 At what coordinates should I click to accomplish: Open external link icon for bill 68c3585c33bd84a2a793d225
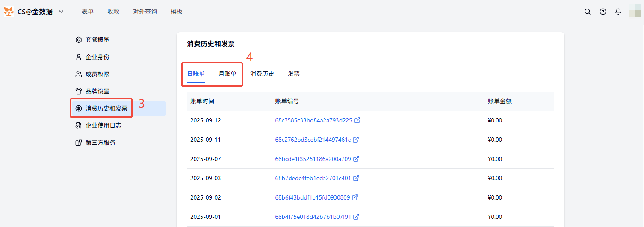(357, 120)
